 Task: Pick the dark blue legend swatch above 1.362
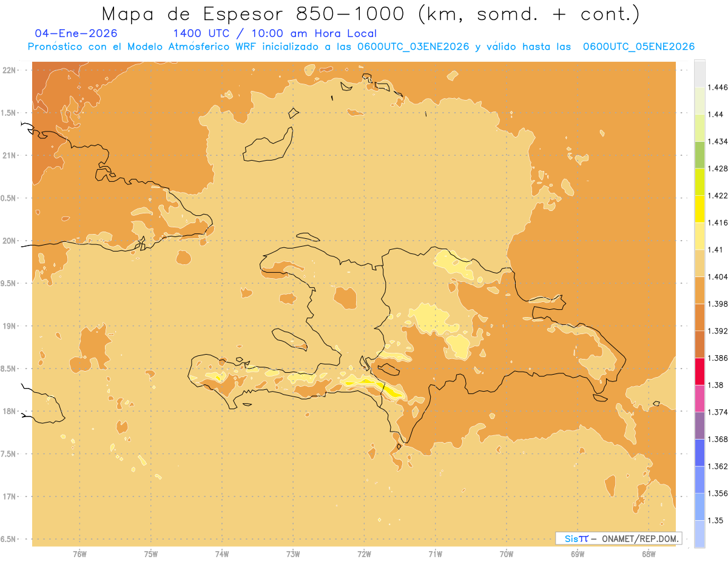[699, 452]
